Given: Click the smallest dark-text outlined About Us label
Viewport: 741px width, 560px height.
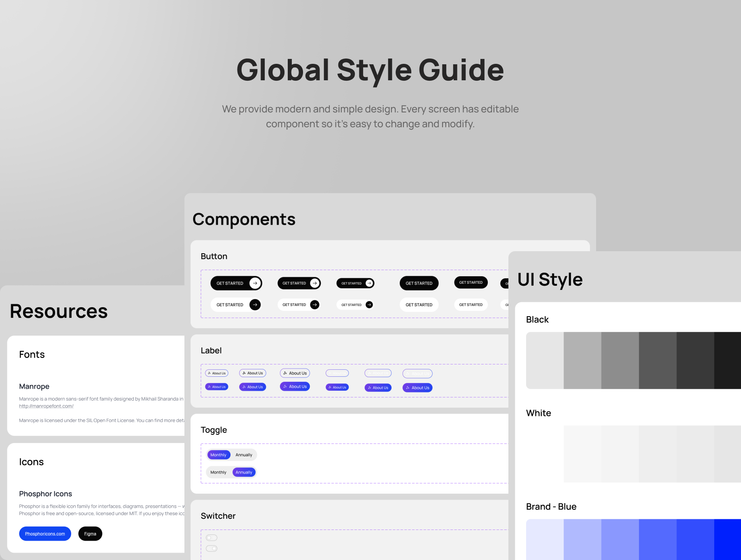Looking at the screenshot, I should click(x=217, y=373).
